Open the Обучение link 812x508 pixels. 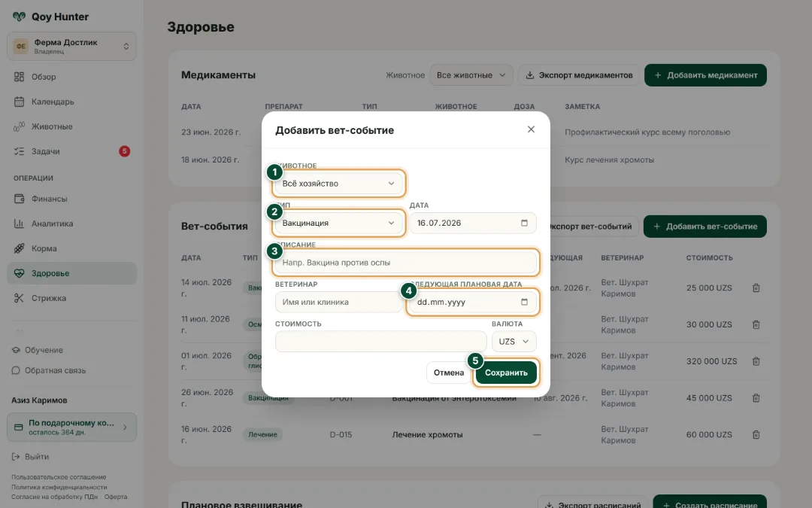[38, 350]
